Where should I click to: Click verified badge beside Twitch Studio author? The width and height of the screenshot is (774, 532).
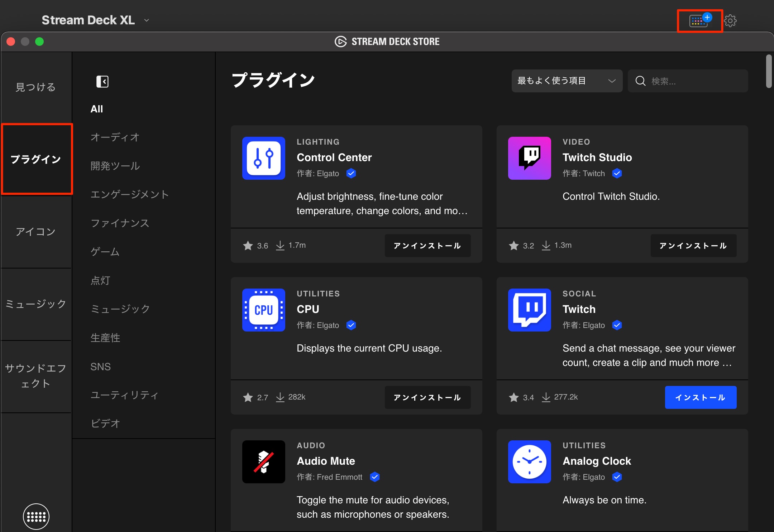tap(617, 173)
